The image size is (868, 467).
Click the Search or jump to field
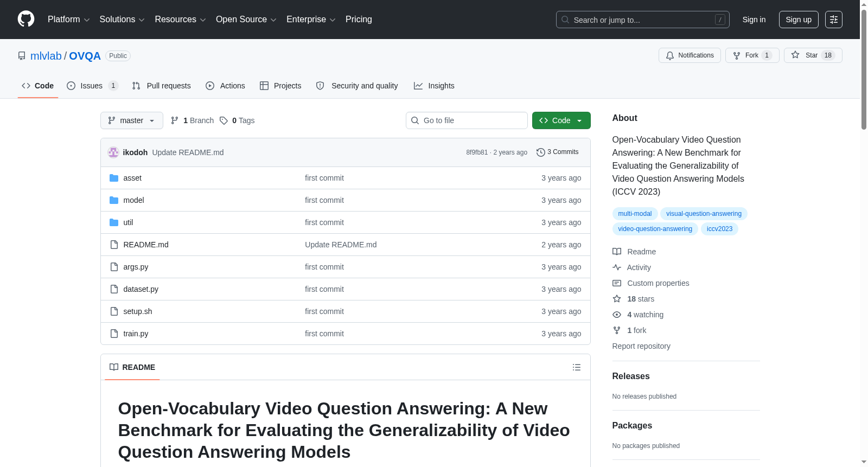point(643,20)
